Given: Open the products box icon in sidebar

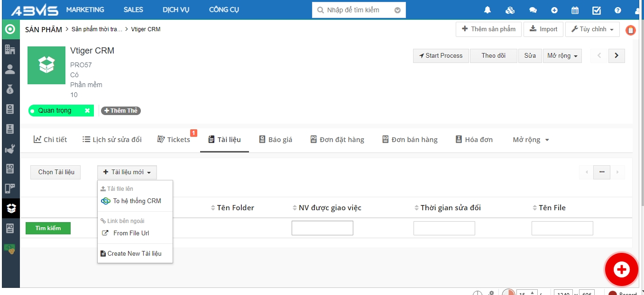Looking at the screenshot, I should (10, 208).
